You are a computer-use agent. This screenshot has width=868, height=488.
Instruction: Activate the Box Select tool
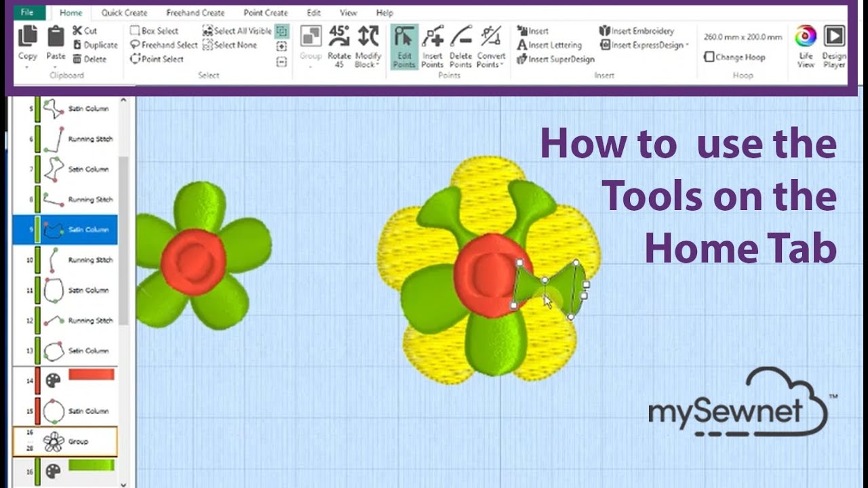pyautogui.click(x=154, y=30)
